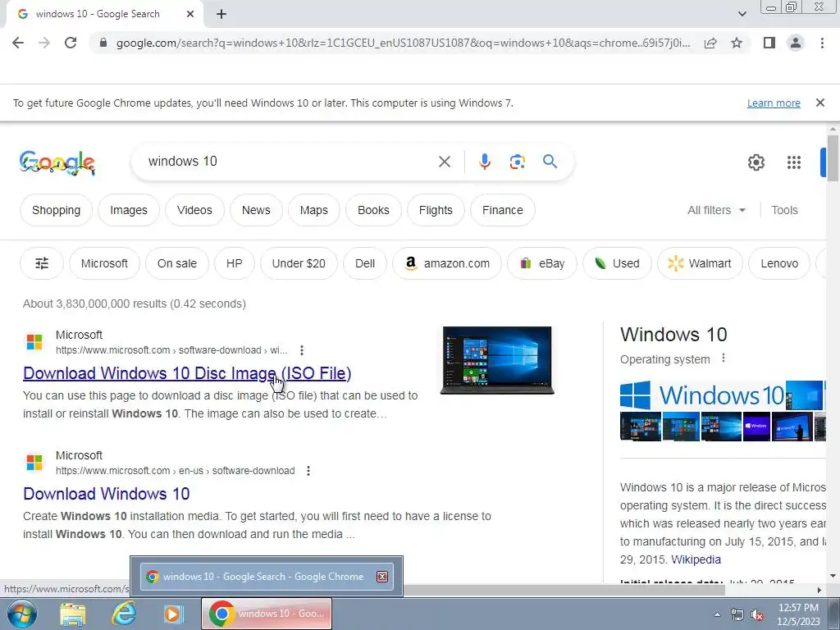Click the laptop thumbnail beside first result
This screenshot has width=840, height=630.
(497, 360)
